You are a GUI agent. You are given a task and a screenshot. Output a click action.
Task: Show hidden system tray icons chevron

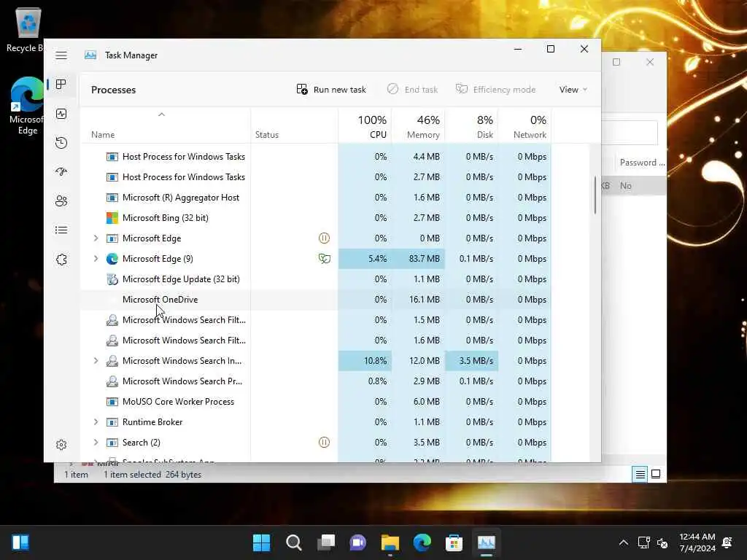(623, 542)
